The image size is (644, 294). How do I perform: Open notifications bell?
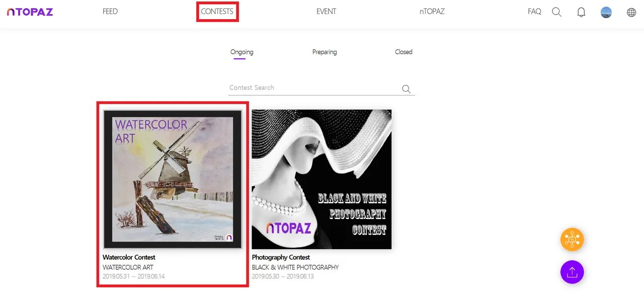(581, 12)
